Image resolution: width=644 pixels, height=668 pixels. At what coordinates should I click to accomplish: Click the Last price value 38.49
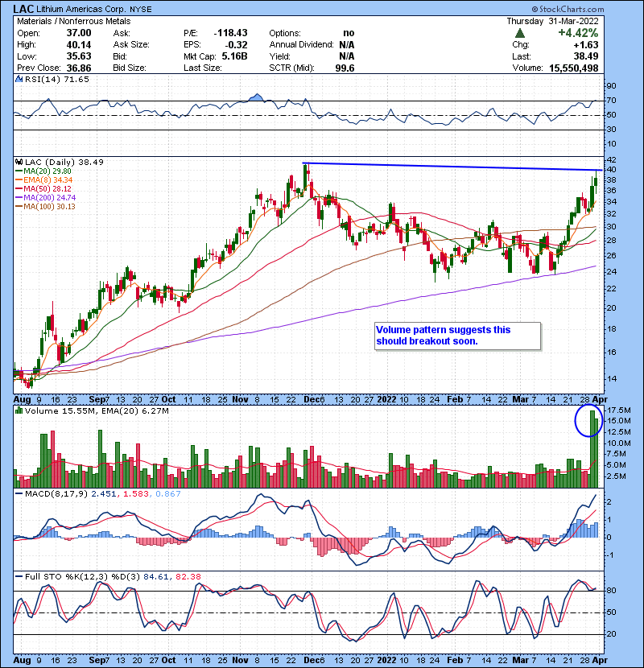click(585, 56)
